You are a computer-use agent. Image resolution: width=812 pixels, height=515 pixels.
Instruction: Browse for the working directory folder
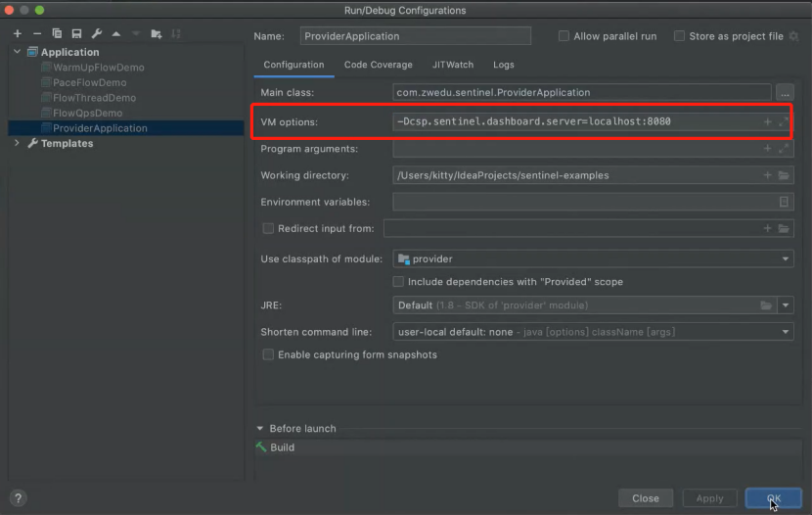[784, 176]
